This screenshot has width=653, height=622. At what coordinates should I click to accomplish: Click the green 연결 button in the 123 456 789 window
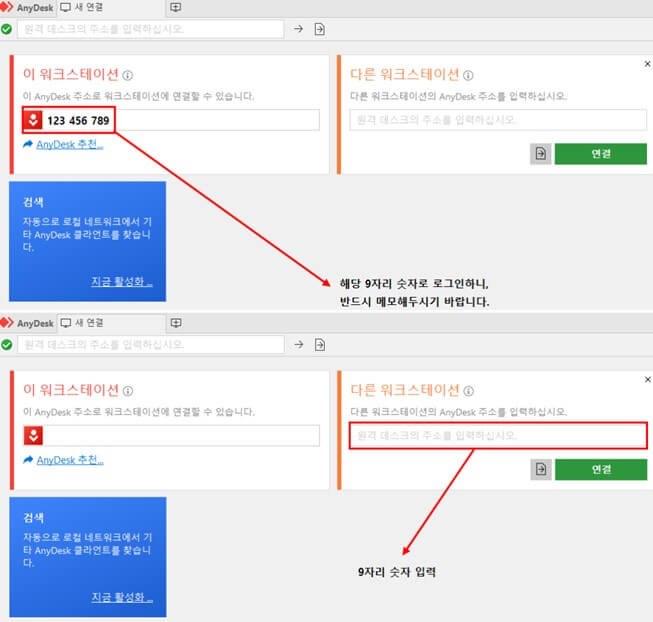[601, 154]
